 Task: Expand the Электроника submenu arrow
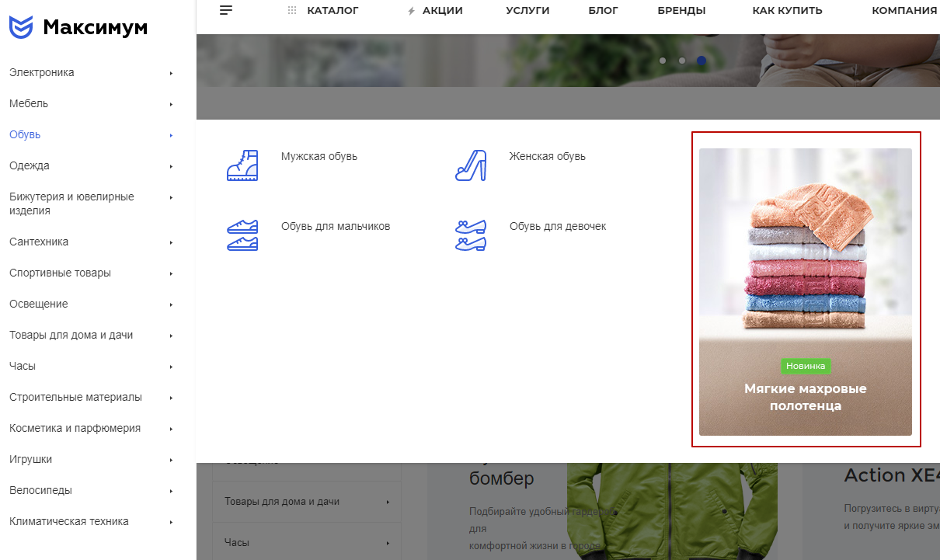coord(171,73)
